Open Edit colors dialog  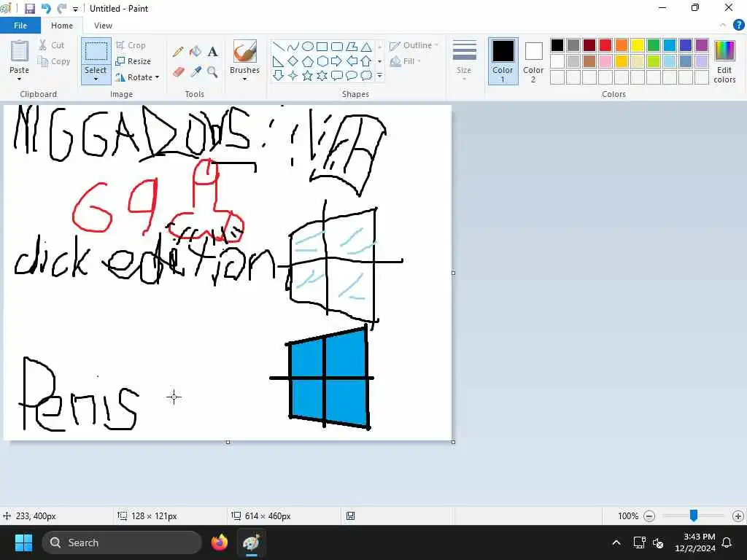point(724,61)
